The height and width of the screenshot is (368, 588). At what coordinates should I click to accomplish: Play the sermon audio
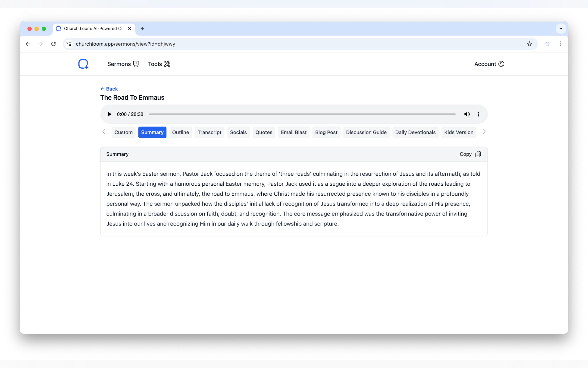click(x=110, y=114)
